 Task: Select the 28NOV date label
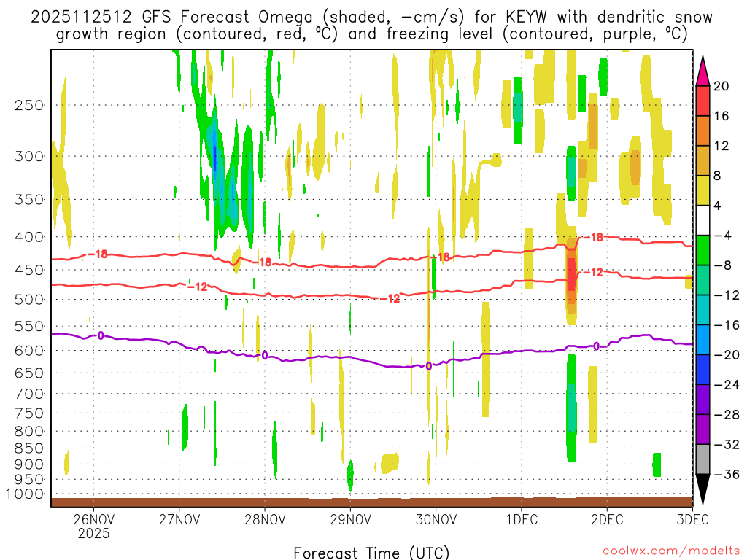pyautogui.click(x=265, y=519)
